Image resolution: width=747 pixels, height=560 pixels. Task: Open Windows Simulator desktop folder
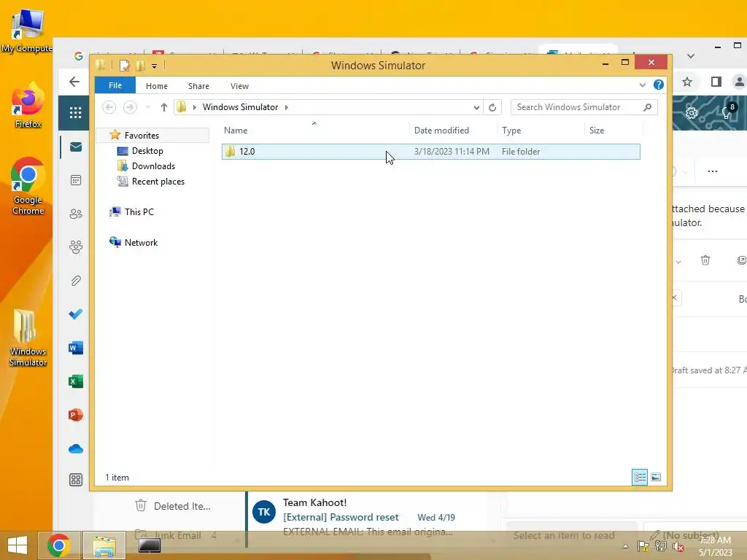point(28,338)
